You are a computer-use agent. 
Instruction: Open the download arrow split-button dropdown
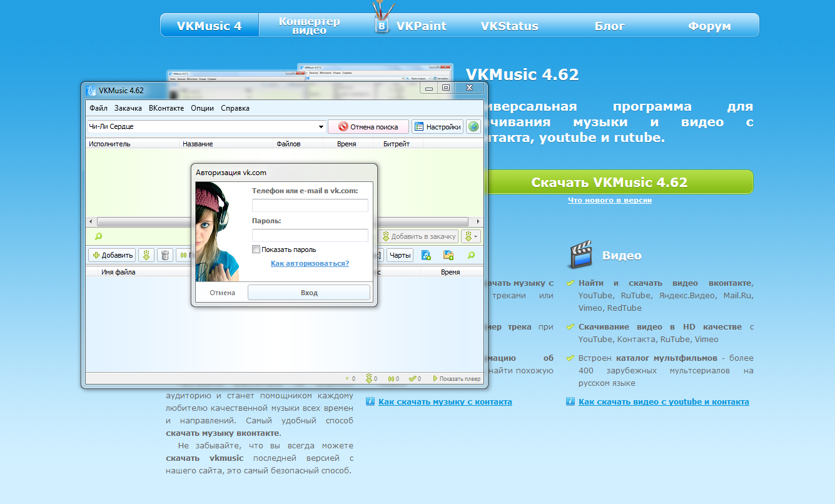pyautogui.click(x=471, y=236)
